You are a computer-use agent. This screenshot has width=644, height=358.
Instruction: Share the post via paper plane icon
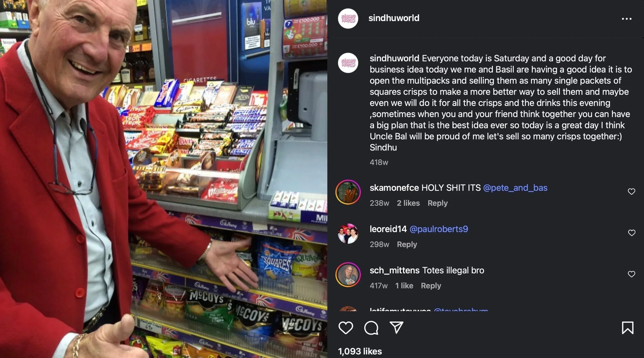(x=396, y=327)
